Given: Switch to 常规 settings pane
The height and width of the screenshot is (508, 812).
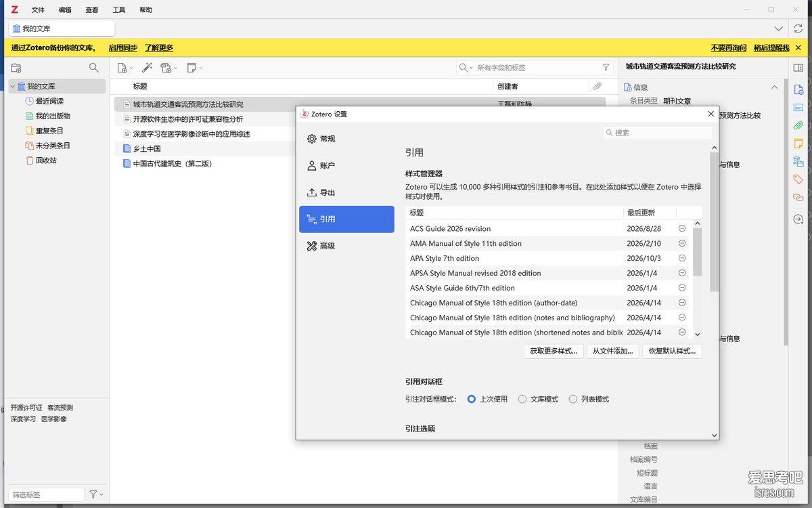Looking at the screenshot, I should pyautogui.click(x=346, y=139).
